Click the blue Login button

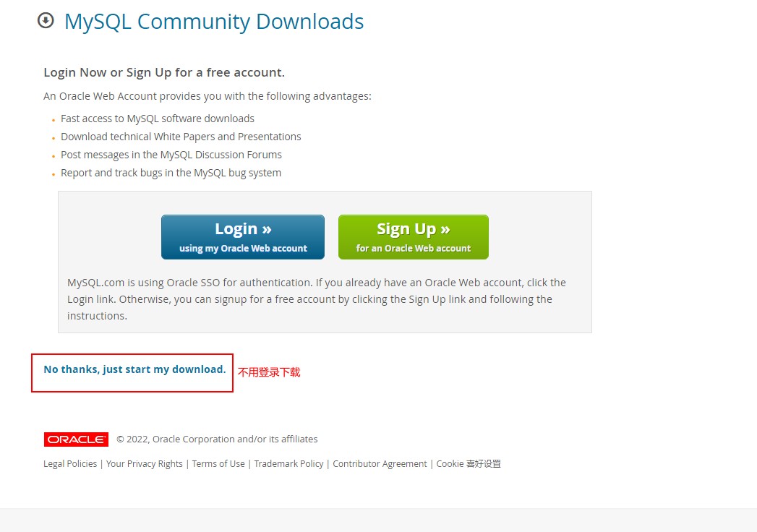(243, 237)
